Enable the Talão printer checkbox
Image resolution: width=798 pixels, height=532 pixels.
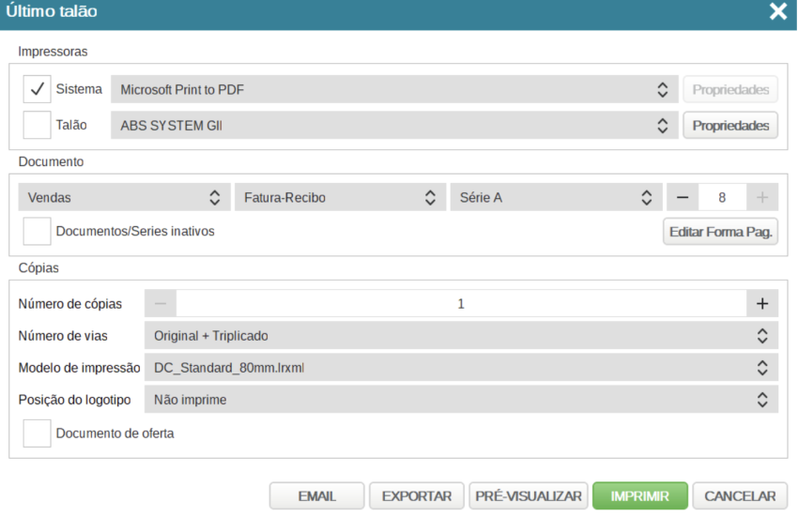(38, 125)
